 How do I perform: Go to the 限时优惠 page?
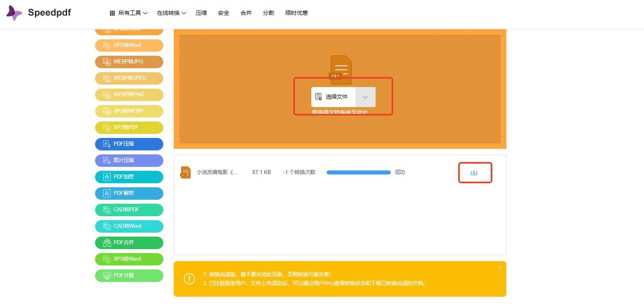tap(297, 13)
